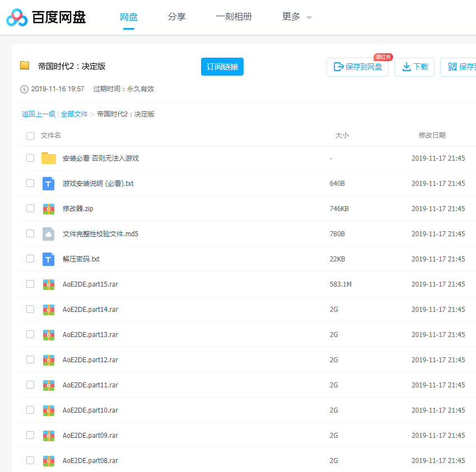Click the 保存到网盘 button
This screenshot has width=476, height=472.
pyautogui.click(x=358, y=67)
